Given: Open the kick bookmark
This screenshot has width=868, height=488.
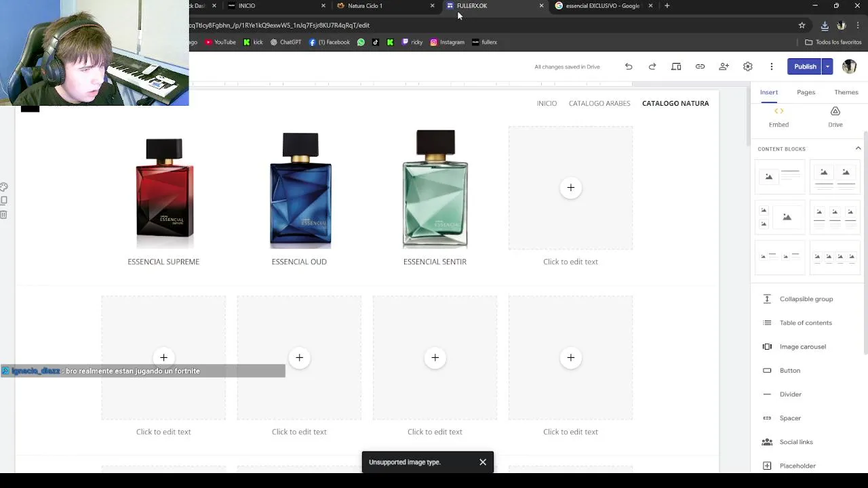Looking at the screenshot, I should coord(254,42).
